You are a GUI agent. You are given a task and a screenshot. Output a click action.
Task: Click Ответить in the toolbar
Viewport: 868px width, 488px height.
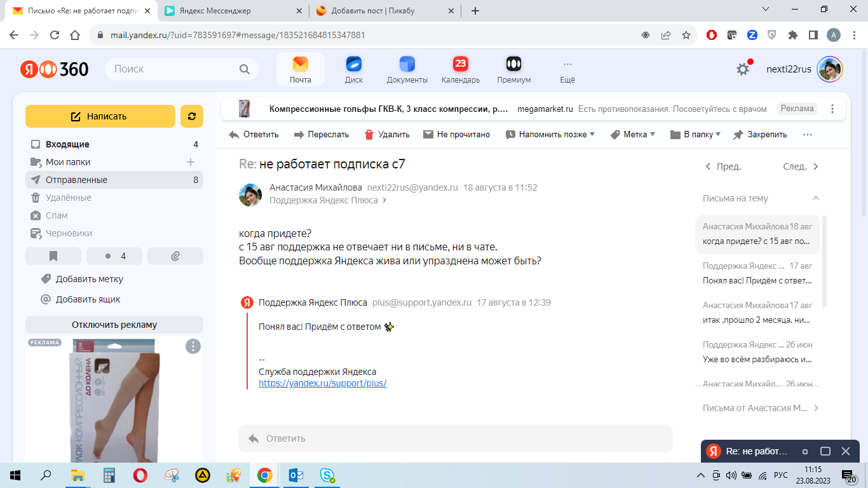coord(254,134)
